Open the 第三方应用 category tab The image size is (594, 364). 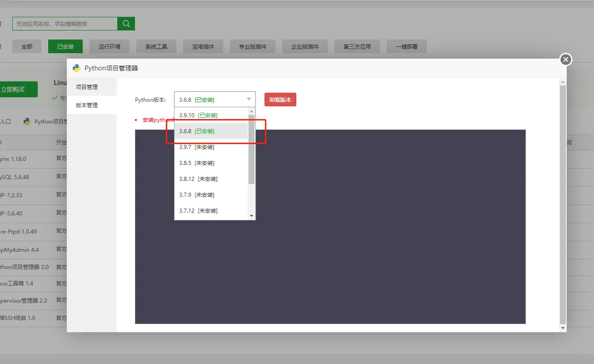pyautogui.click(x=357, y=46)
